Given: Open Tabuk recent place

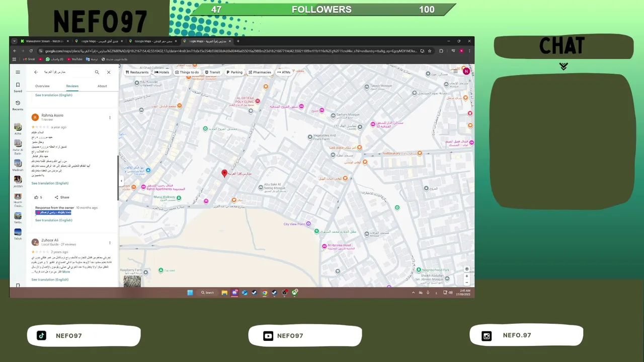Looking at the screenshot, I should [x=18, y=234].
